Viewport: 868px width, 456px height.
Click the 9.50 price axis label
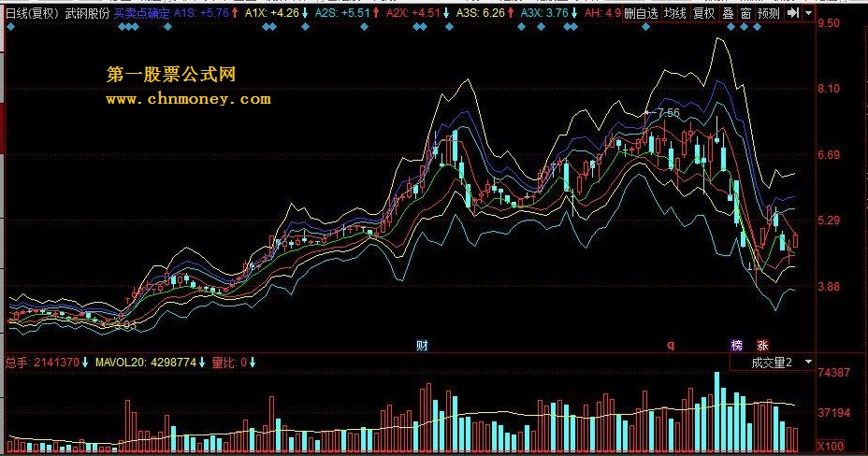(829, 23)
